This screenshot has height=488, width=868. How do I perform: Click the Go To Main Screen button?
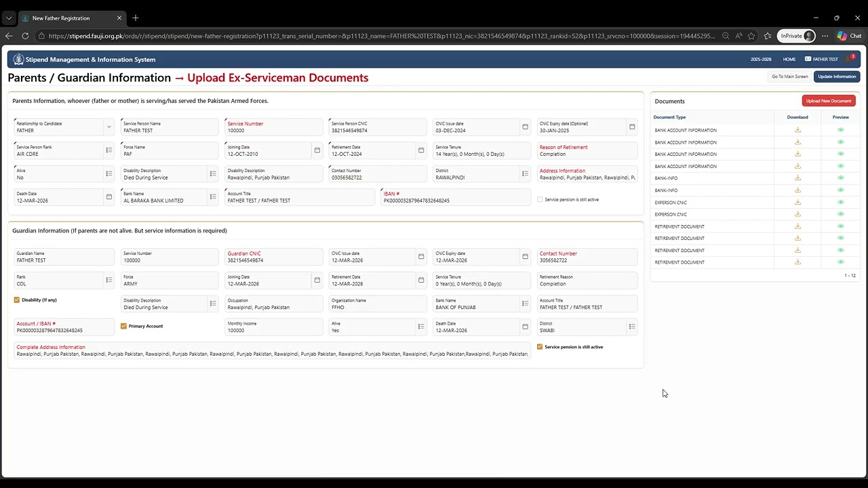790,77
